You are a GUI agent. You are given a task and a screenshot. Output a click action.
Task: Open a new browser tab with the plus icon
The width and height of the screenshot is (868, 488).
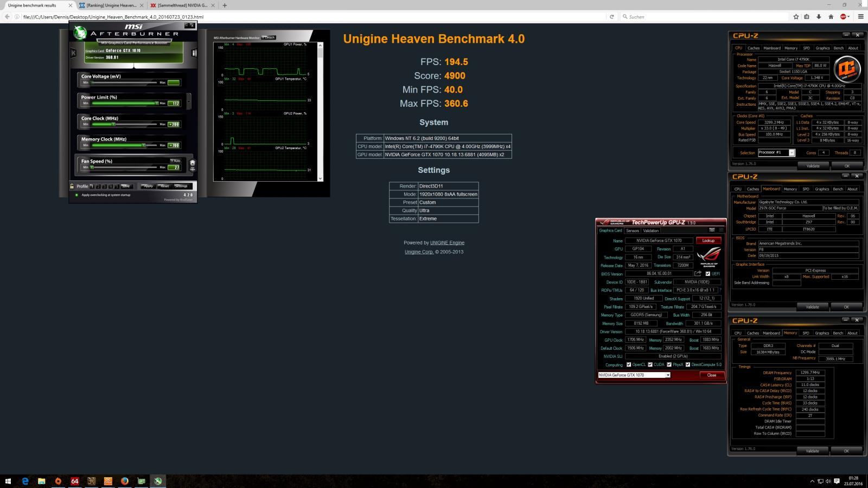tap(225, 5)
